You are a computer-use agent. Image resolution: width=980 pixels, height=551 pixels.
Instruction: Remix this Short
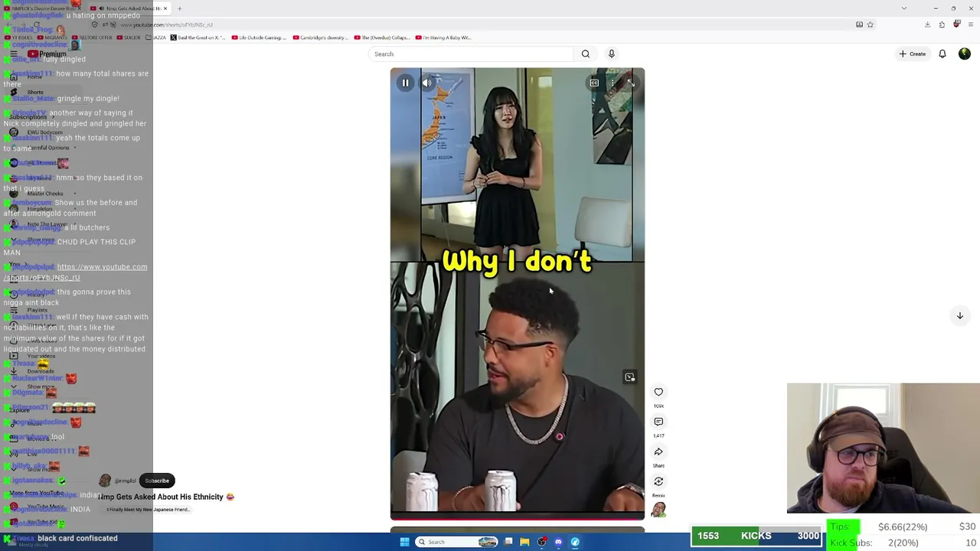[x=658, y=481]
